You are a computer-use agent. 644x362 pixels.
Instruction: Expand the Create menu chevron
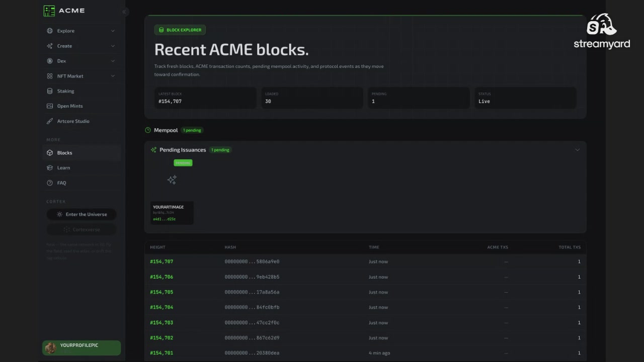pyautogui.click(x=113, y=46)
